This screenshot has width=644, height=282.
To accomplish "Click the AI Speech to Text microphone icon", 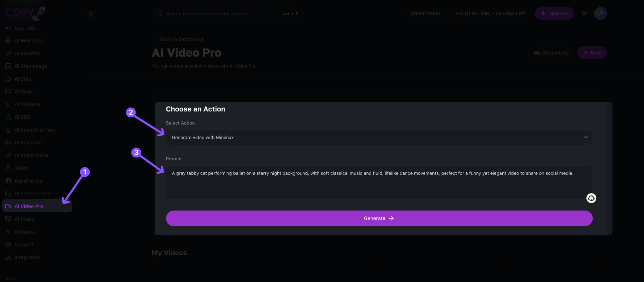I will [8, 130].
